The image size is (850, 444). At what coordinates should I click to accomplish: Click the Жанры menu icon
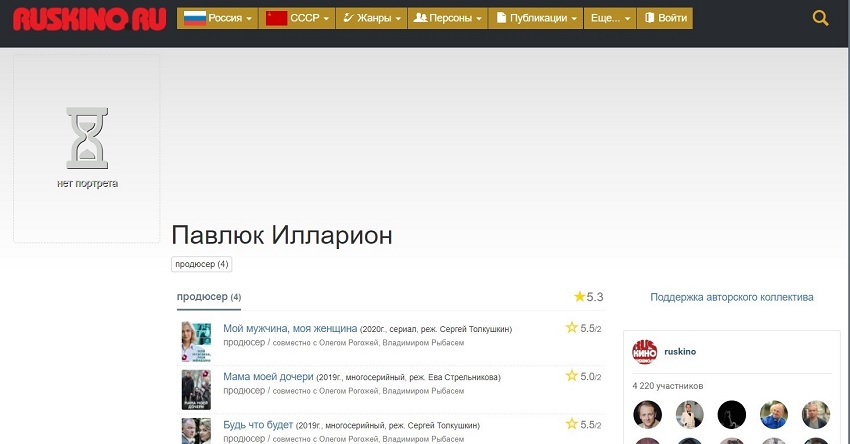tap(349, 18)
